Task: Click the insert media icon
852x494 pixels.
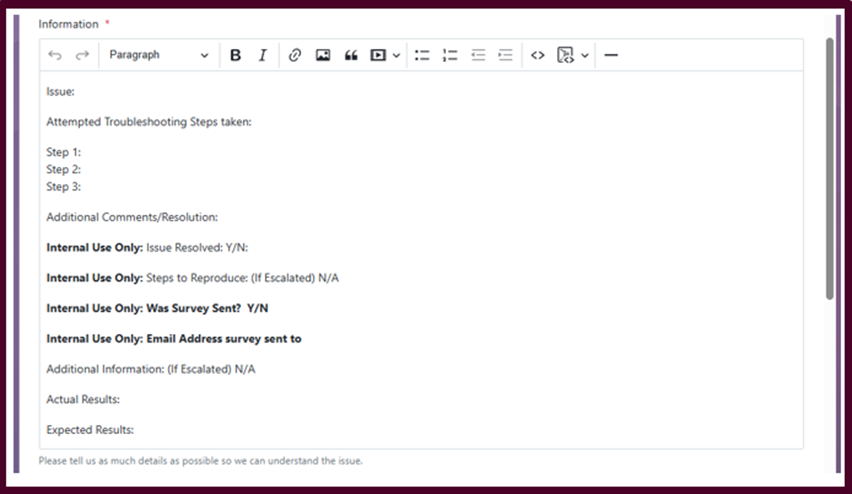Action: coord(378,56)
